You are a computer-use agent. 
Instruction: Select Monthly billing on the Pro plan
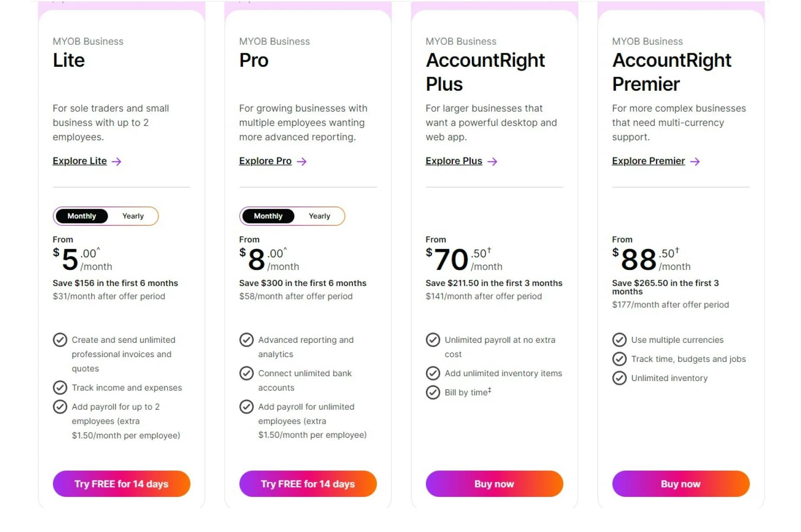268,216
